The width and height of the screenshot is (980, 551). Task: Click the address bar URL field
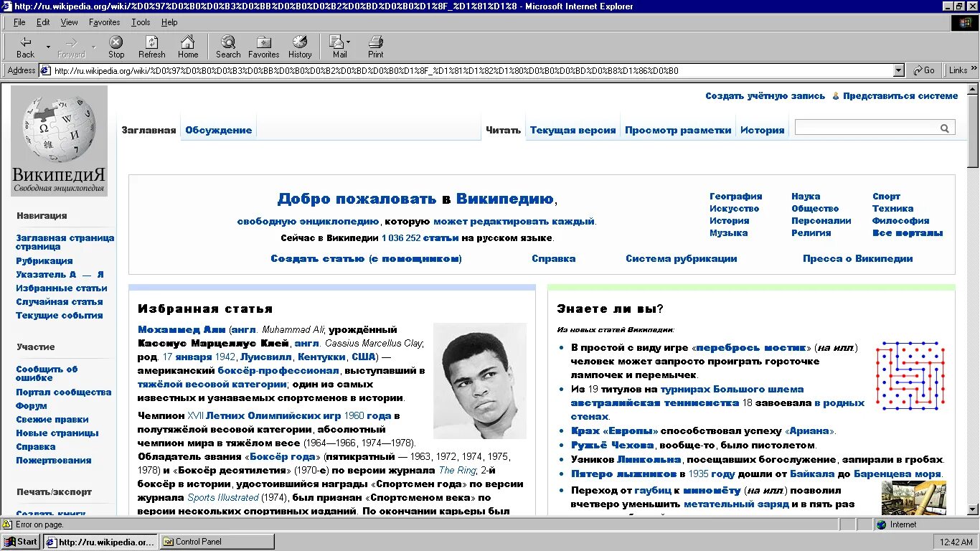(472, 70)
